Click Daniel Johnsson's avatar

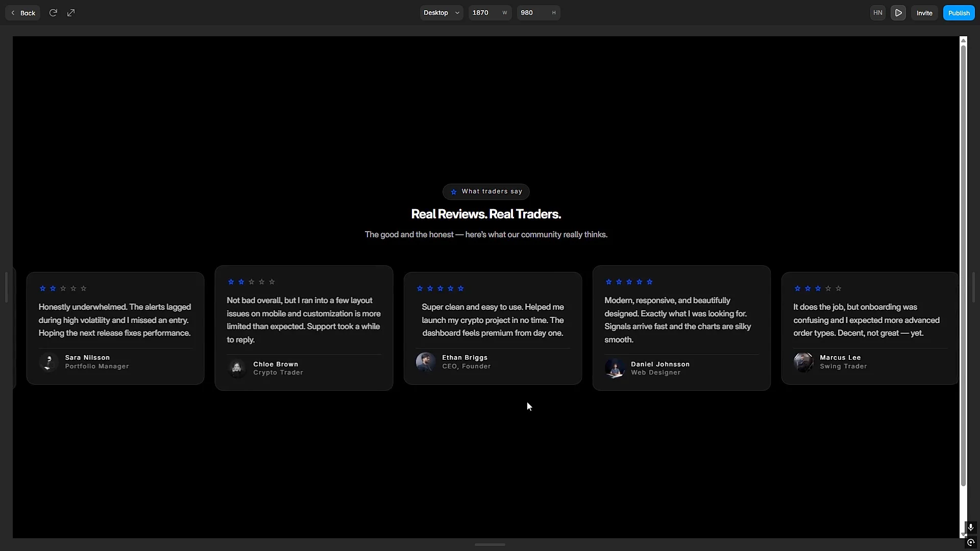(615, 368)
